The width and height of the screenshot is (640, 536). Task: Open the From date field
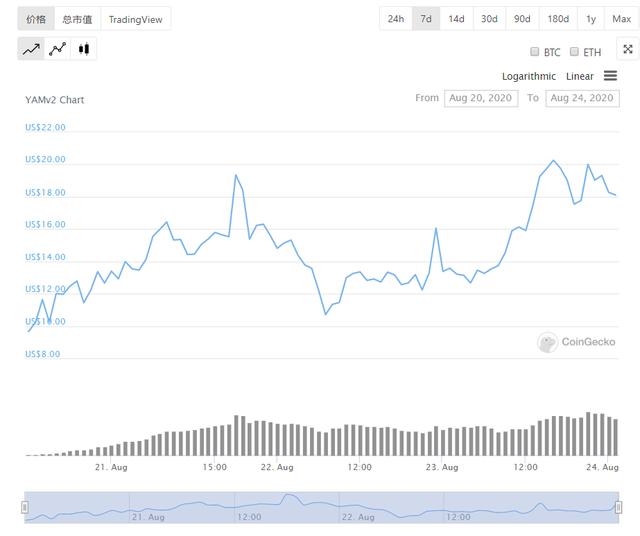coord(481,98)
